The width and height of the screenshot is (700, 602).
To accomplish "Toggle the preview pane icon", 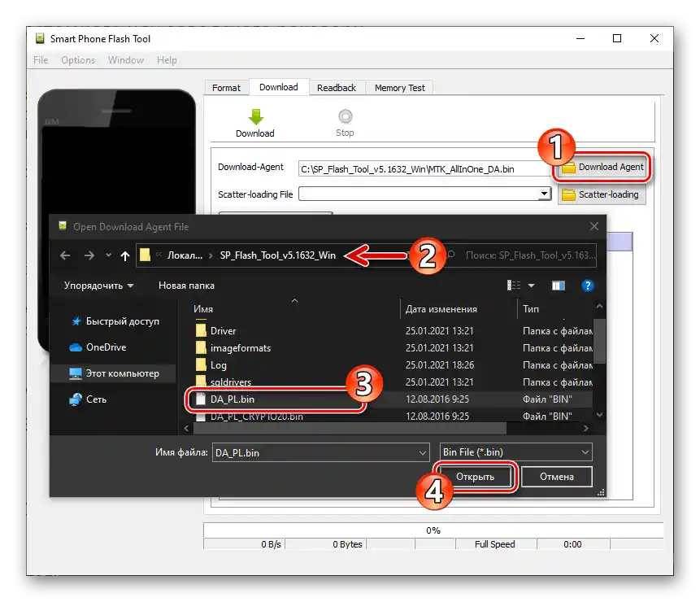I will click(559, 286).
